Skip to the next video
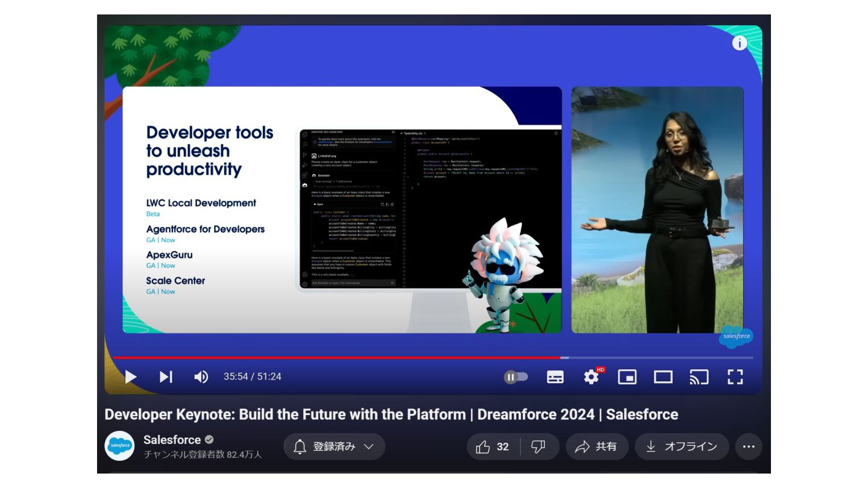The height and width of the screenshot is (488, 868). click(x=166, y=377)
